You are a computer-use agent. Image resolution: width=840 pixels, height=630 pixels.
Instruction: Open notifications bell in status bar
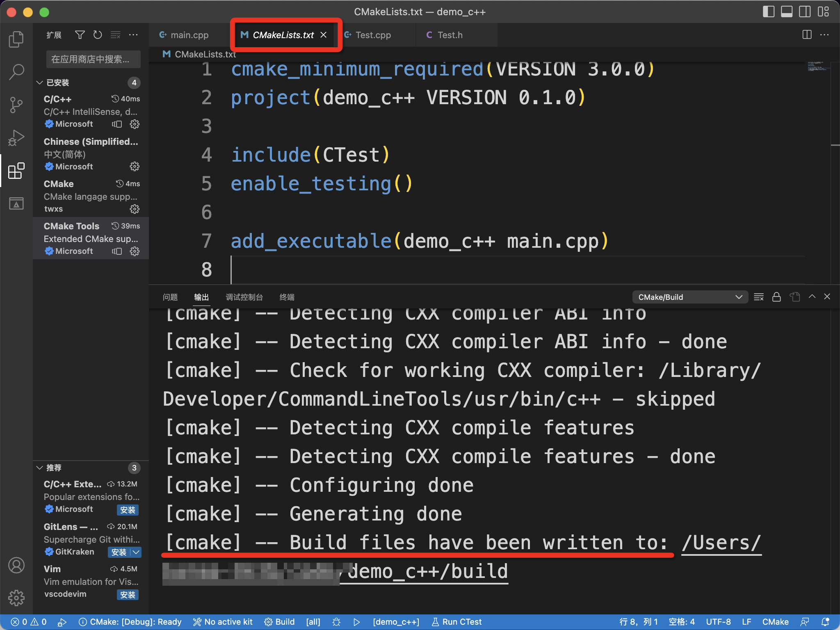pos(825,622)
